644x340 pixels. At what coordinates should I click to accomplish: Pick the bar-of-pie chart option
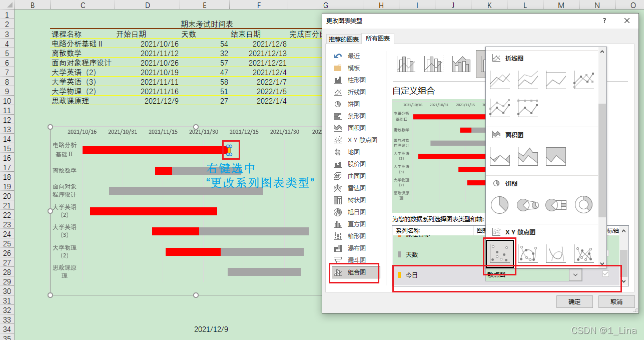coord(556,204)
